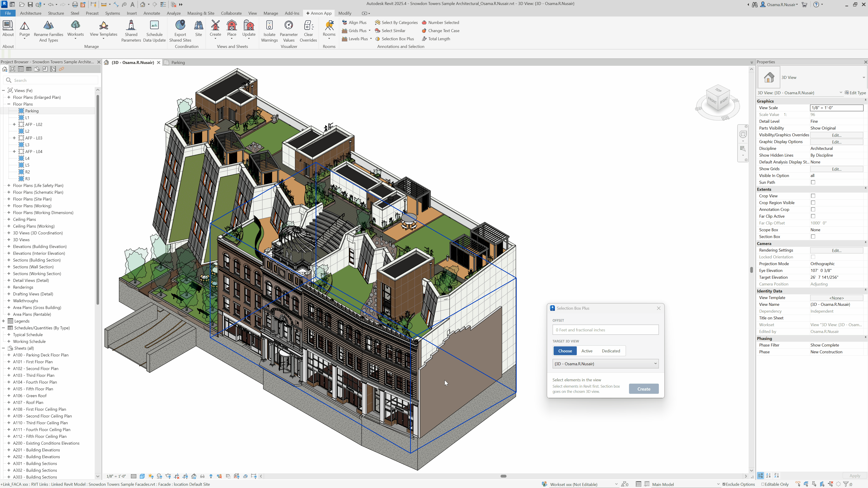The height and width of the screenshot is (488, 868).
Task: Open the Architecture ribbon tab
Action: pyautogui.click(x=31, y=13)
